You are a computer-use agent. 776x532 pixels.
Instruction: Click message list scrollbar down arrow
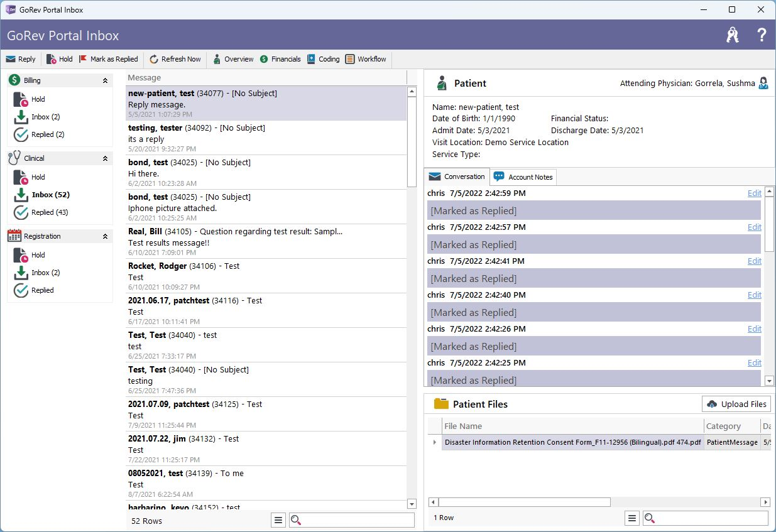(412, 504)
